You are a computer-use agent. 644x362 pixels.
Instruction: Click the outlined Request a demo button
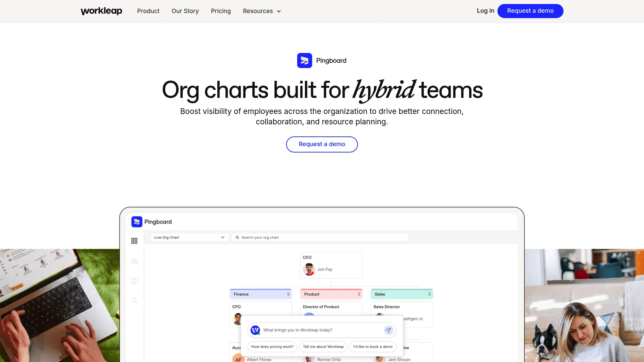pos(322,144)
